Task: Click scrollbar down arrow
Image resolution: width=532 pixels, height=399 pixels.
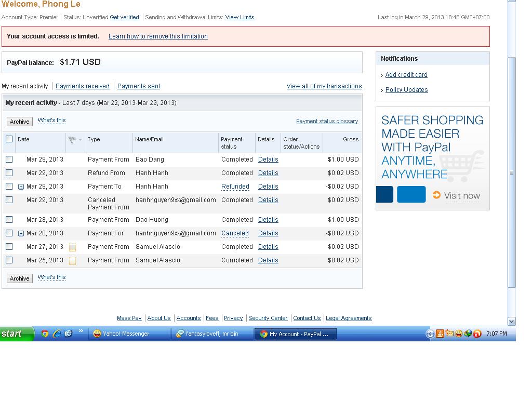Action: (512, 321)
